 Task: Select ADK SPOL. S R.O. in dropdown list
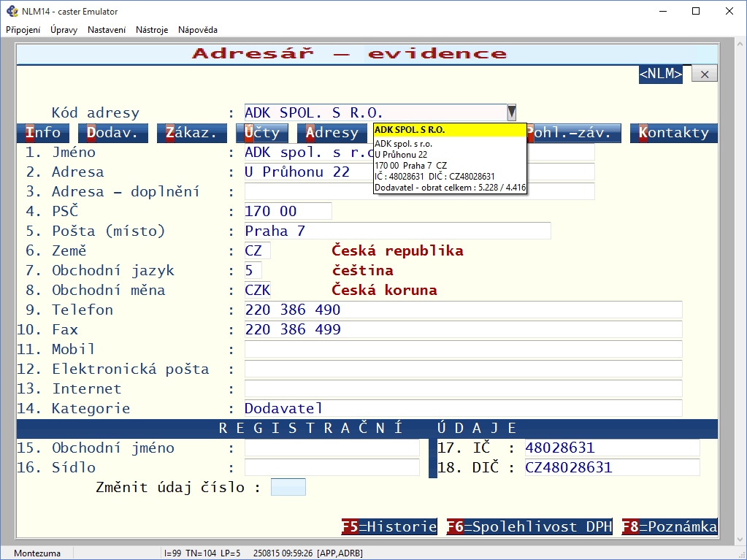point(450,130)
